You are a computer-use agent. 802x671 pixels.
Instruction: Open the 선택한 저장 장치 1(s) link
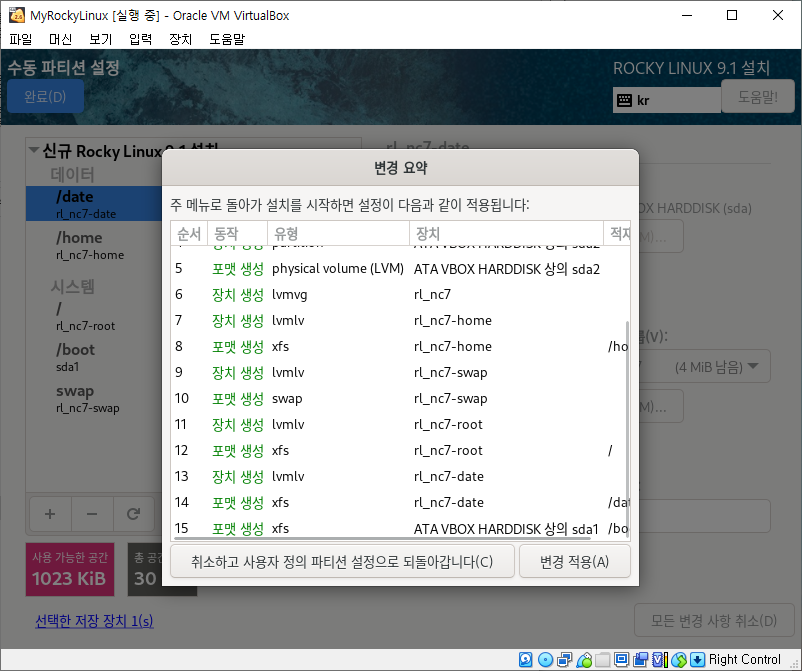pyautogui.click(x=94, y=621)
